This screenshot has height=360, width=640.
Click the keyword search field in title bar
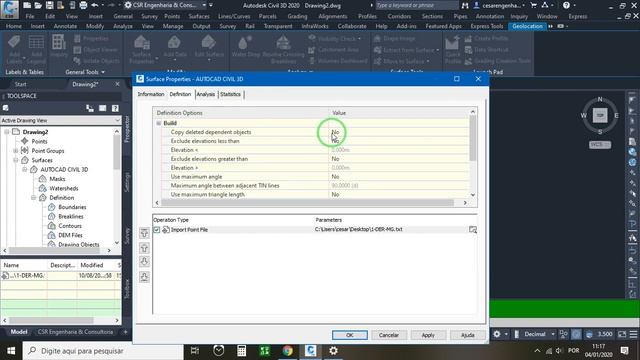tap(416, 5)
